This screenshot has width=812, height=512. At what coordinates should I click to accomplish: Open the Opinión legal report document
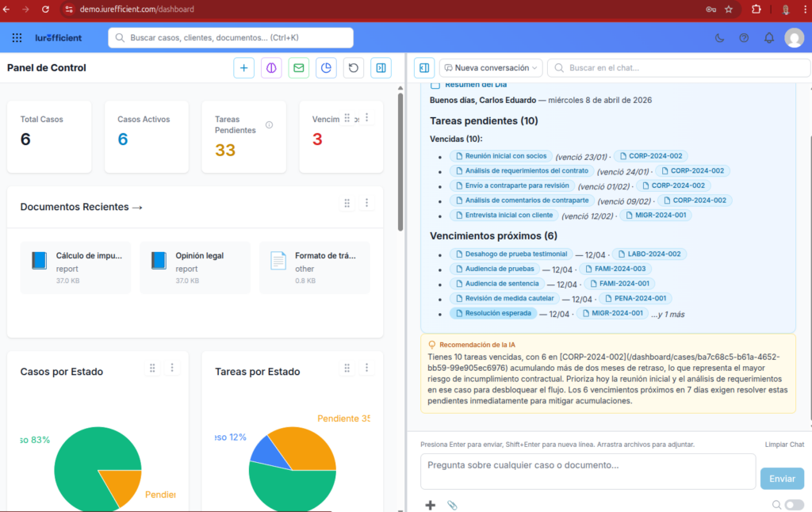(x=195, y=268)
